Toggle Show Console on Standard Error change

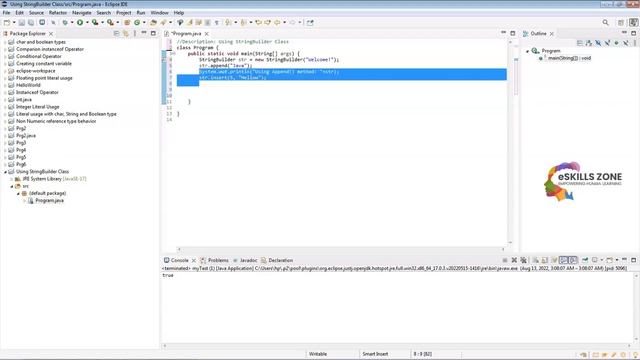coord(573,260)
